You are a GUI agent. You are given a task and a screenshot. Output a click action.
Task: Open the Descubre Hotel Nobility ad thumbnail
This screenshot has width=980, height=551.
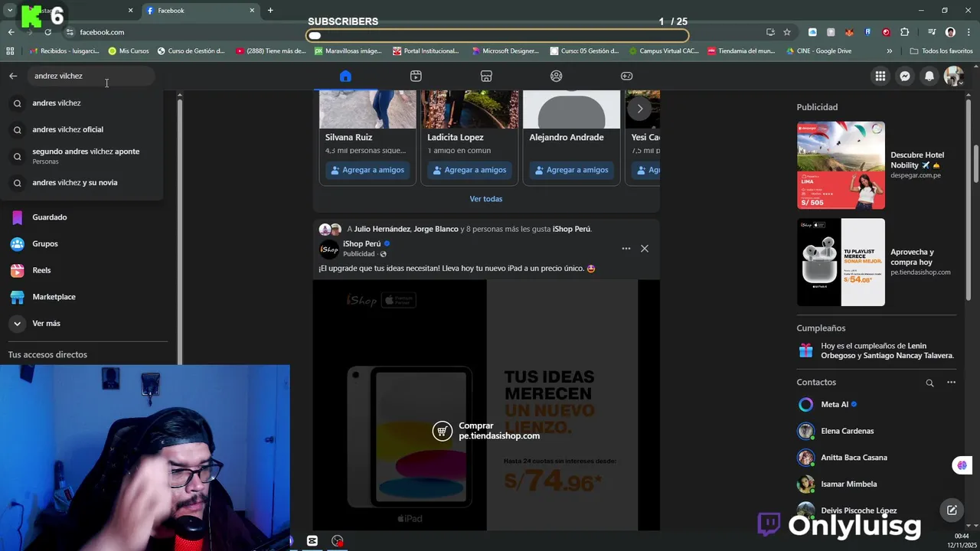coord(841,165)
